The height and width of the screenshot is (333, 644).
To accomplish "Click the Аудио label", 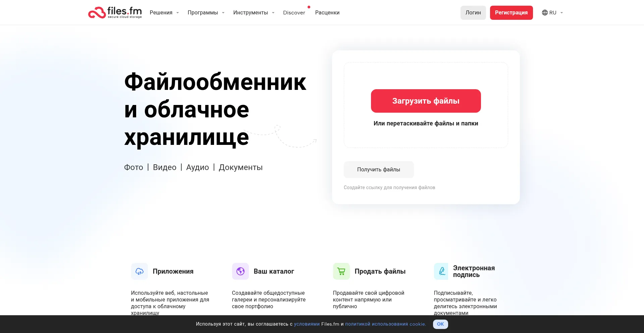I will 198,167.
